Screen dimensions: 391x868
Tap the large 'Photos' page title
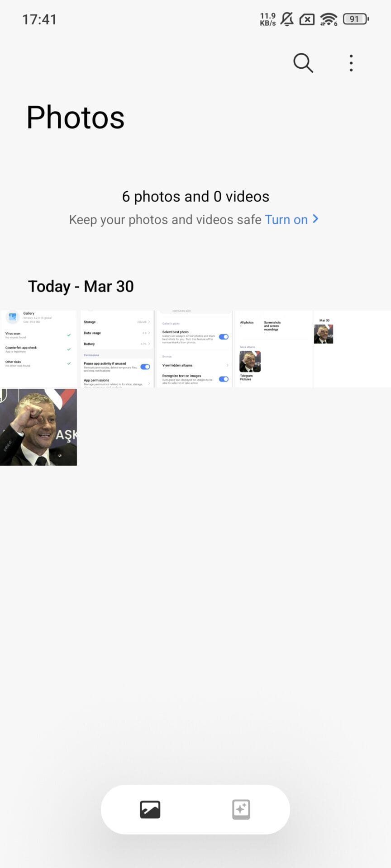(76, 118)
